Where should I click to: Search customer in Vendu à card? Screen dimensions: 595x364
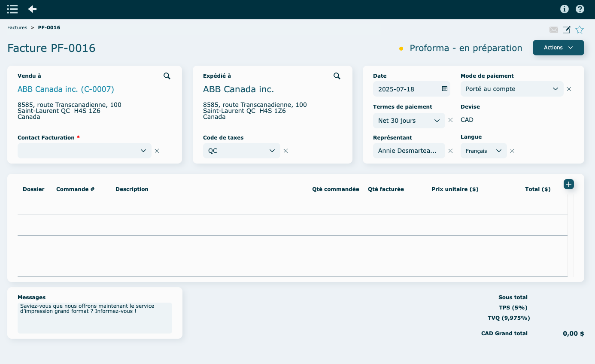[x=167, y=76]
